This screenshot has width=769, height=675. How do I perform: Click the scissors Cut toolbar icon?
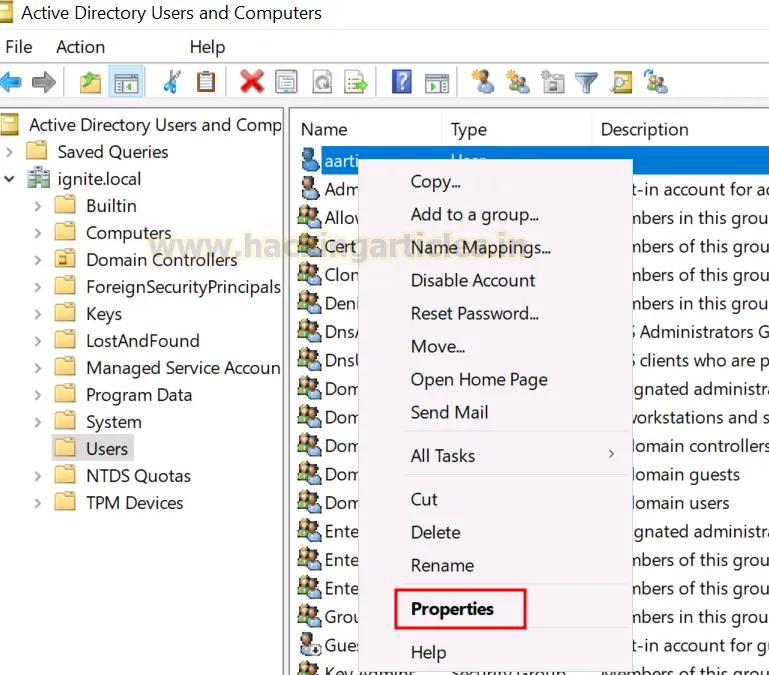[x=171, y=82]
